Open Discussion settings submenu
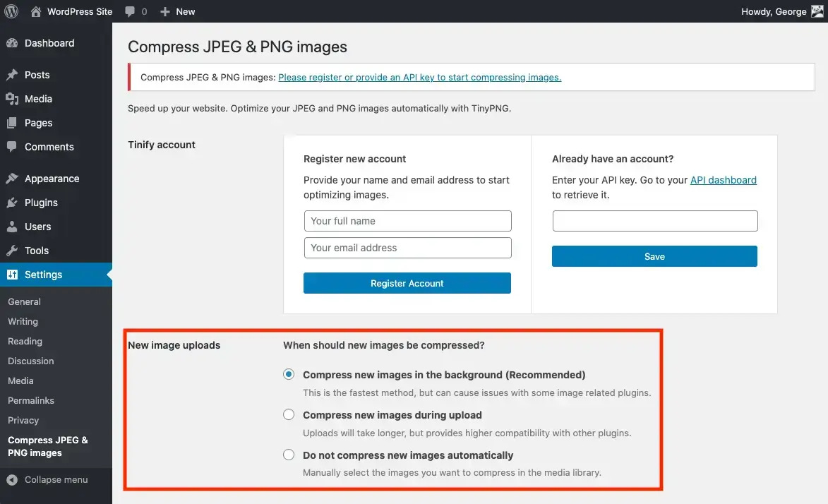828x504 pixels. (30, 361)
